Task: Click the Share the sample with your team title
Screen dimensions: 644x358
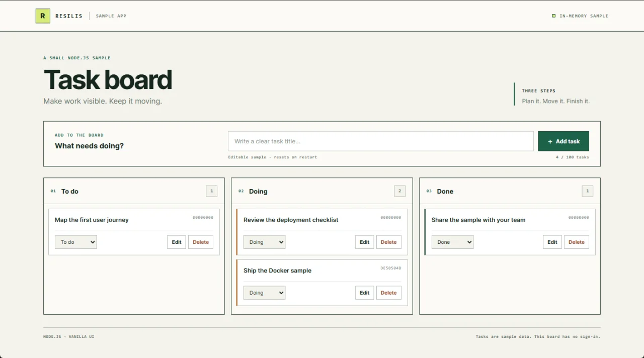Action: pos(478,220)
